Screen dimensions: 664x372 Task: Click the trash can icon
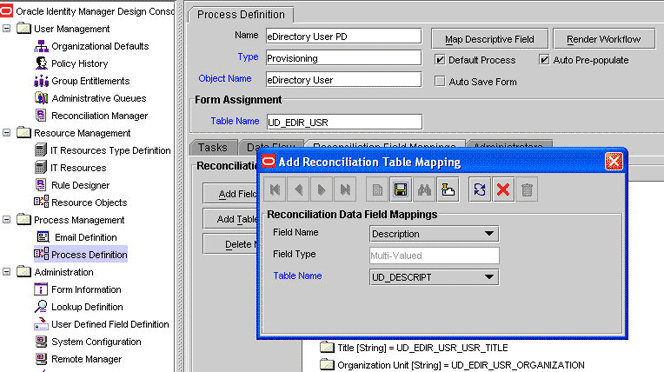pyautogui.click(x=527, y=189)
